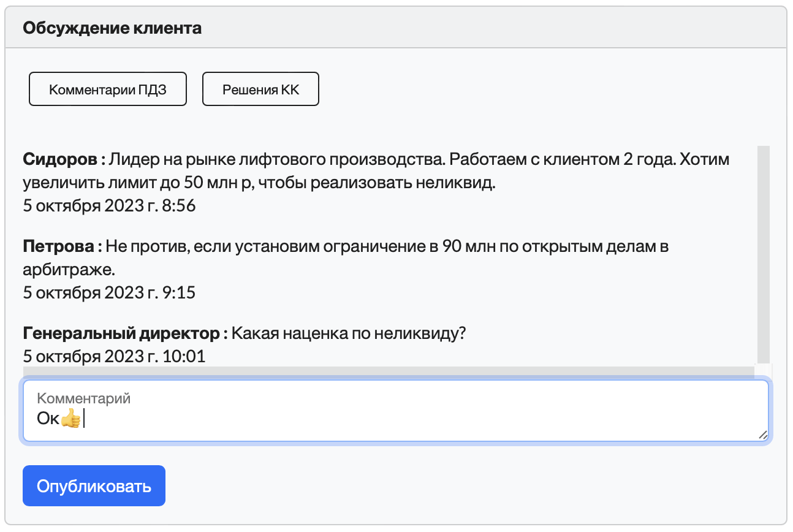Viewport: 793px width, 532px height.
Task: Click the thumbs-up emoji in comment
Action: coord(71,419)
